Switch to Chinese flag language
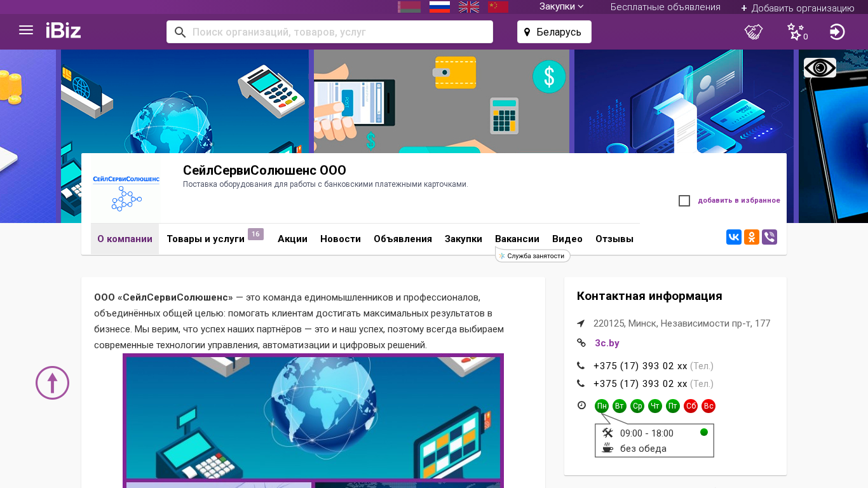Image resolution: width=868 pixels, height=488 pixels. (498, 7)
